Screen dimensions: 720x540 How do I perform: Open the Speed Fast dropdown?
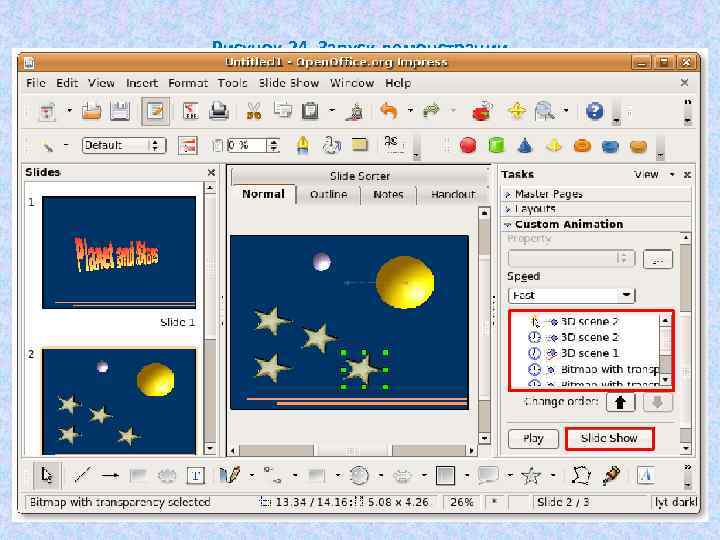571,295
